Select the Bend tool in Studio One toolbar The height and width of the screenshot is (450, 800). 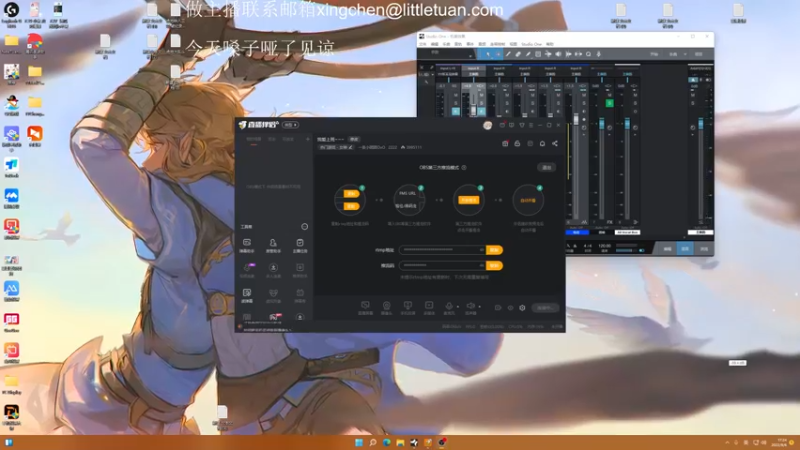click(548, 54)
